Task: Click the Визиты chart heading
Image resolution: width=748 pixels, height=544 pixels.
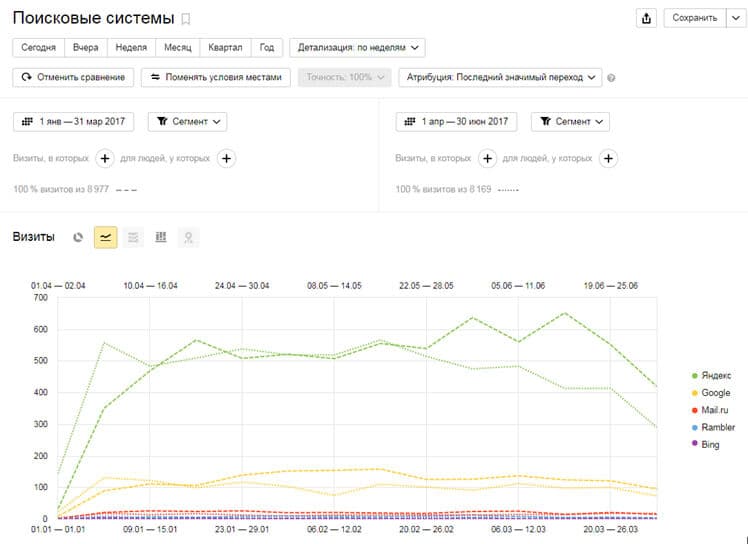Action: pos(34,237)
